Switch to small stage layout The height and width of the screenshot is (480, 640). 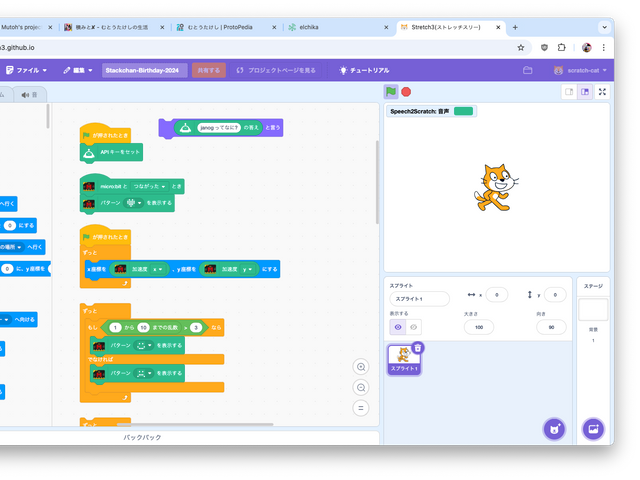[569, 91]
